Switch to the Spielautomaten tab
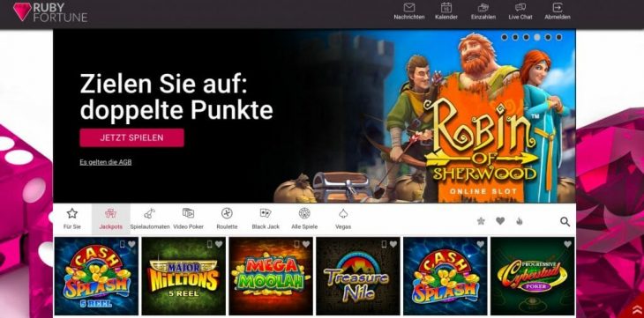 [150, 219]
